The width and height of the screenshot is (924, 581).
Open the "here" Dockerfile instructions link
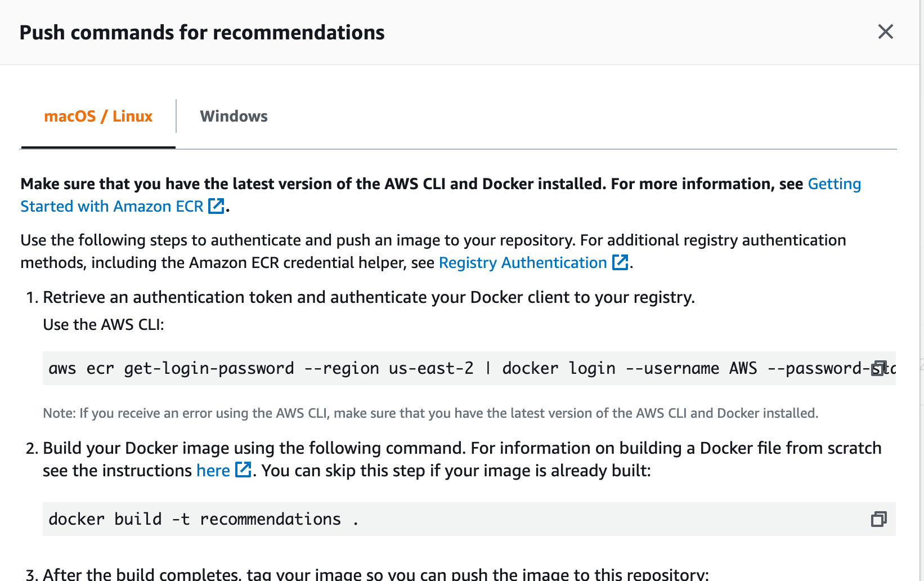click(212, 470)
